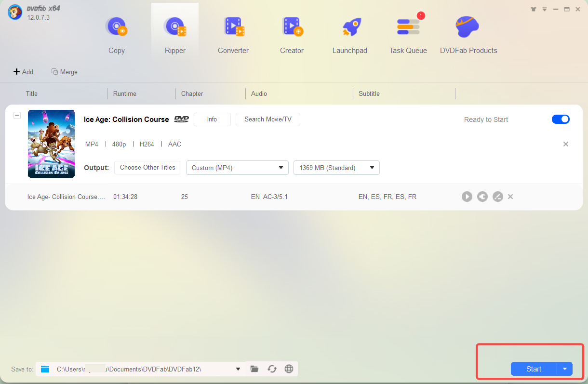Open DVDFab Products tab
The height and width of the screenshot is (384, 588).
pyautogui.click(x=468, y=35)
